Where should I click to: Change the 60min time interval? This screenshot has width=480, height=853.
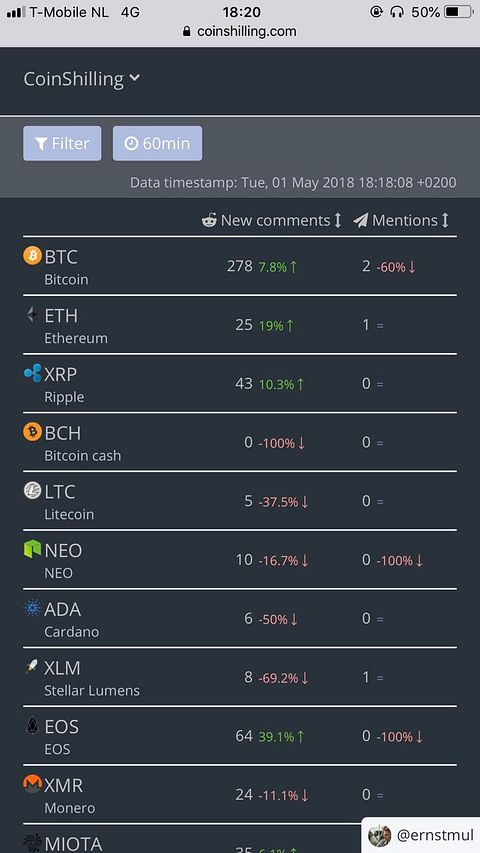pos(157,144)
